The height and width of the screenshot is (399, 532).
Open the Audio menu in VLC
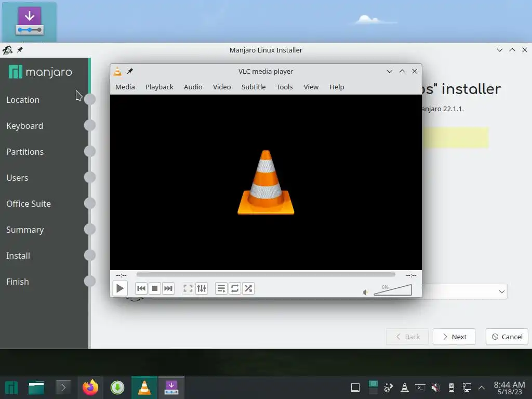(193, 87)
